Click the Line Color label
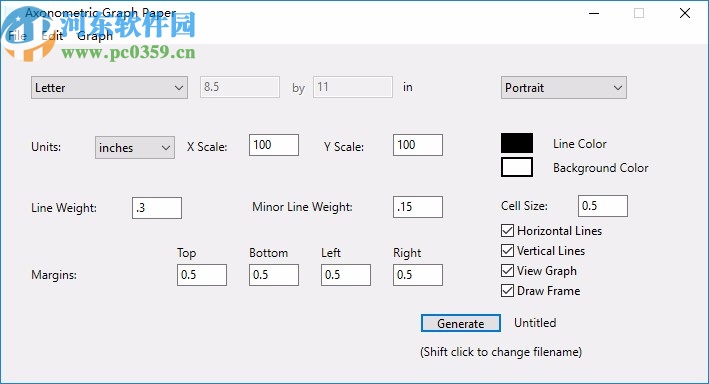The height and width of the screenshot is (384, 709). tap(580, 144)
